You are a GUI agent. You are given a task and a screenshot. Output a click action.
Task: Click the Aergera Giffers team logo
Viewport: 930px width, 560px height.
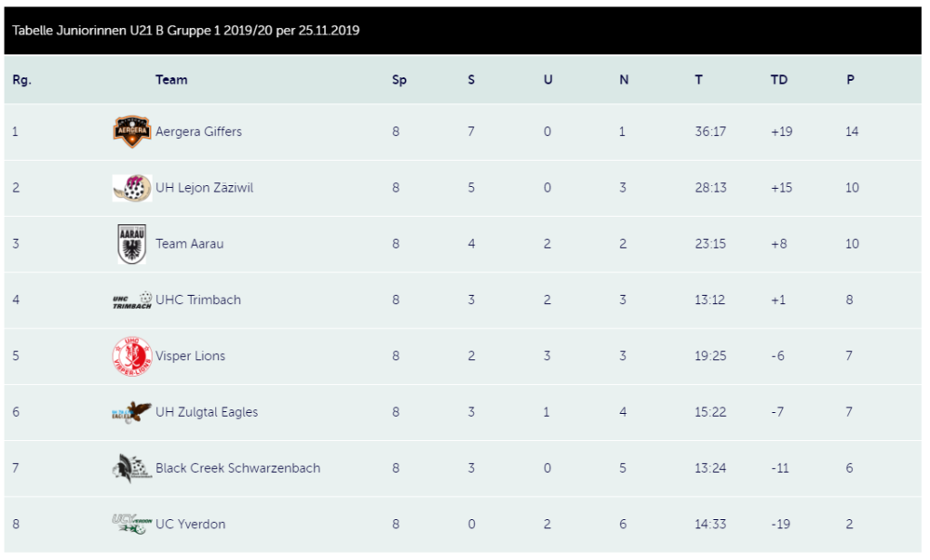pyautogui.click(x=132, y=132)
